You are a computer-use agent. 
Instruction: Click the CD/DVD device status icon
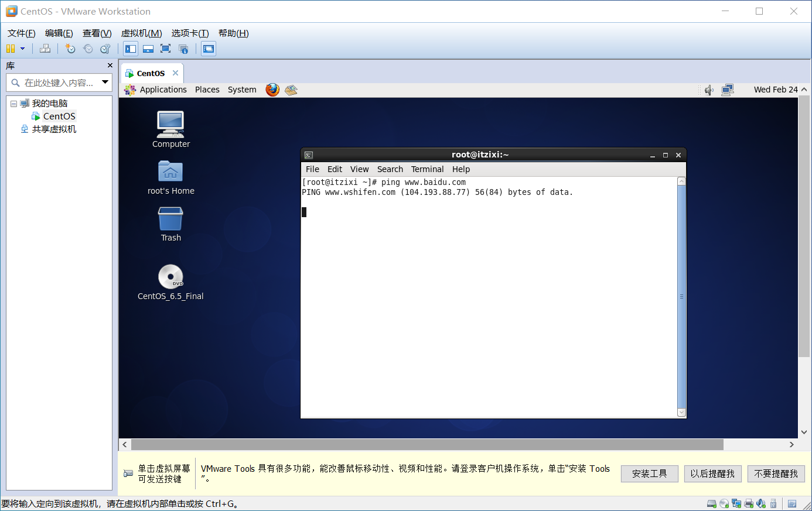724,503
